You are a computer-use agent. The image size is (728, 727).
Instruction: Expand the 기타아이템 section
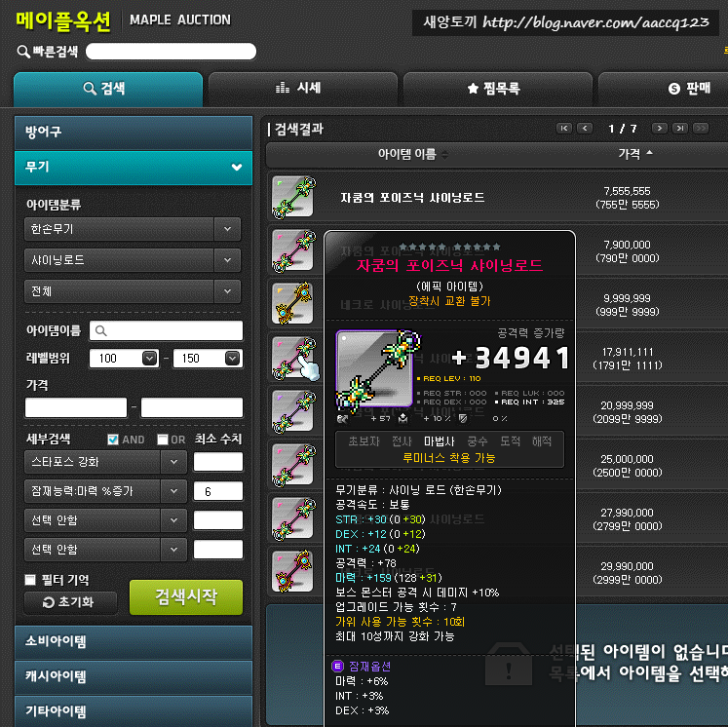pyautogui.click(x=134, y=711)
